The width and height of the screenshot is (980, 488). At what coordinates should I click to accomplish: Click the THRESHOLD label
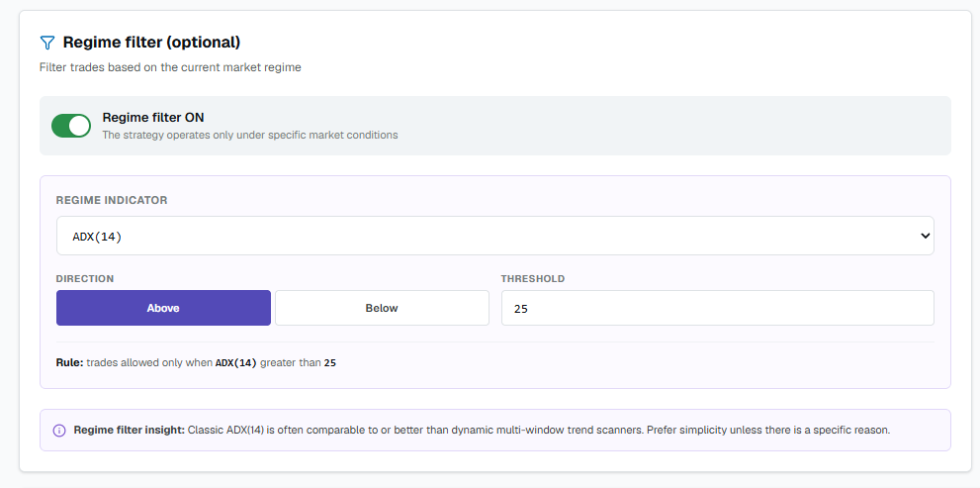pos(532,278)
